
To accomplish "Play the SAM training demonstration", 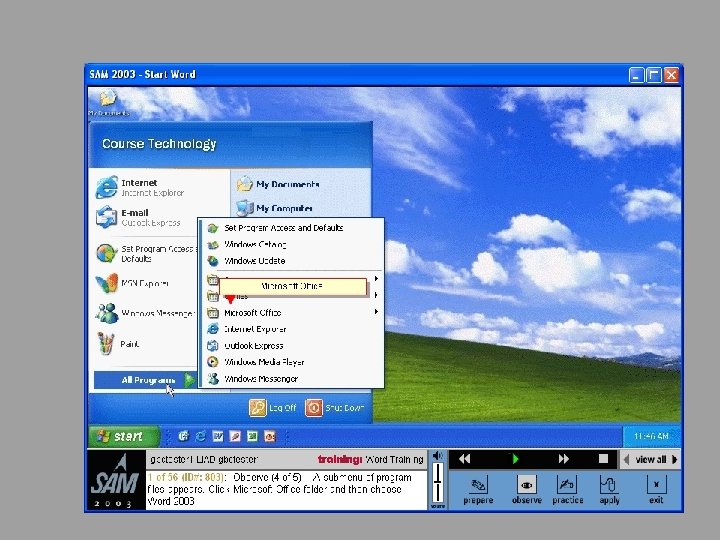I will tap(515, 459).
